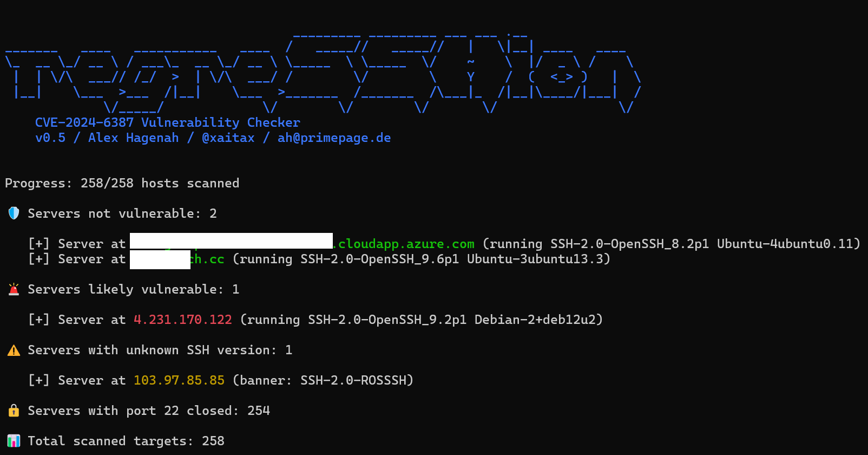Click the padlock icon beside port 22 closed
The height and width of the screenshot is (455, 868).
[14, 411]
